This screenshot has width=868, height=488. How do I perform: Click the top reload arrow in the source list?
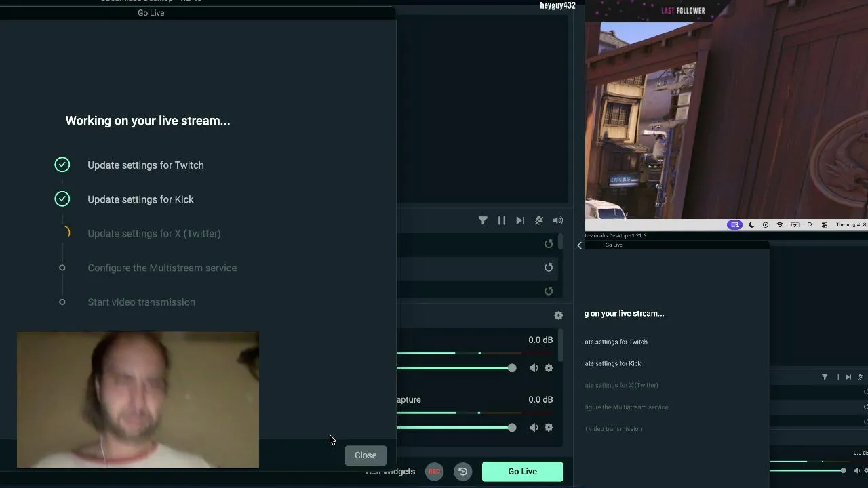549,244
